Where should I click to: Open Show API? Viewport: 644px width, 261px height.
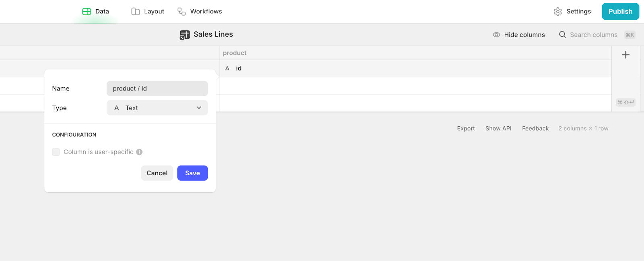[498, 128]
